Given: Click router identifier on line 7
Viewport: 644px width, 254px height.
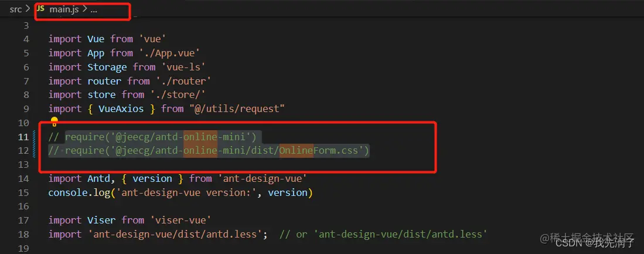Looking at the screenshot, I should tap(104, 81).
